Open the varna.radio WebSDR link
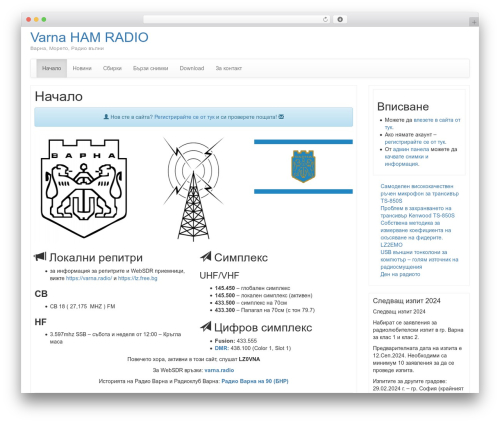This screenshot has height=423, width=500. 219,370
